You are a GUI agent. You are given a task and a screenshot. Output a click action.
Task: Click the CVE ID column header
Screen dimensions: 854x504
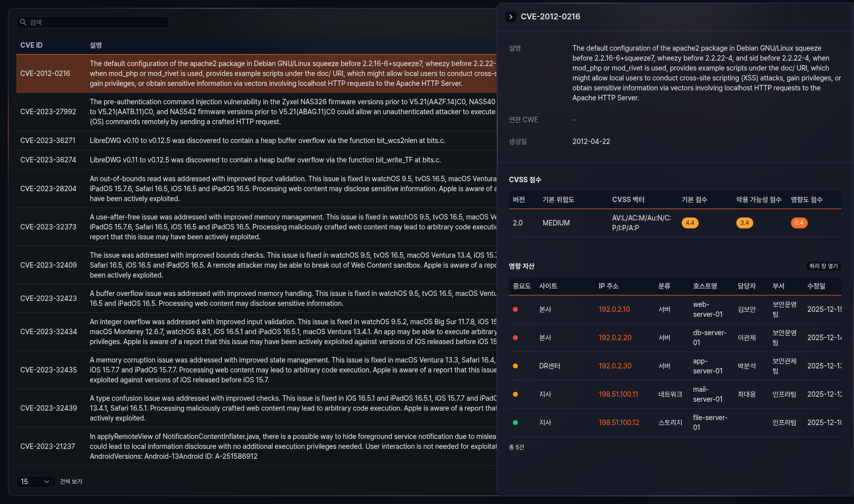pyautogui.click(x=31, y=45)
